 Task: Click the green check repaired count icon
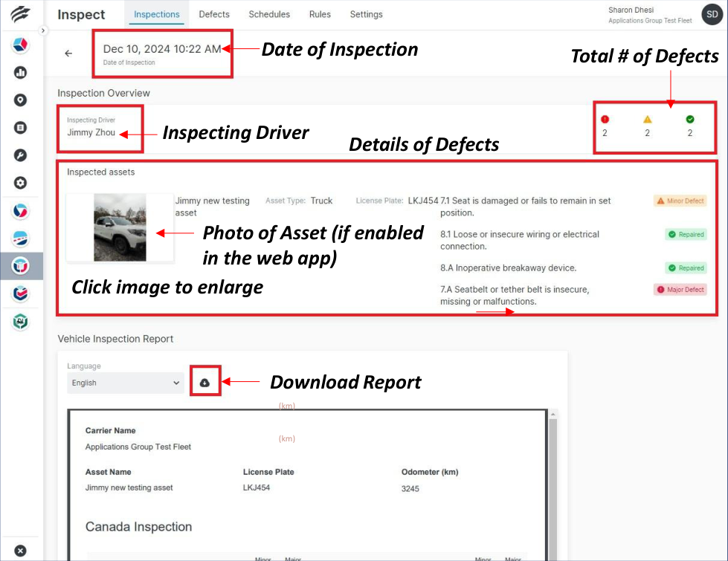pyautogui.click(x=689, y=118)
